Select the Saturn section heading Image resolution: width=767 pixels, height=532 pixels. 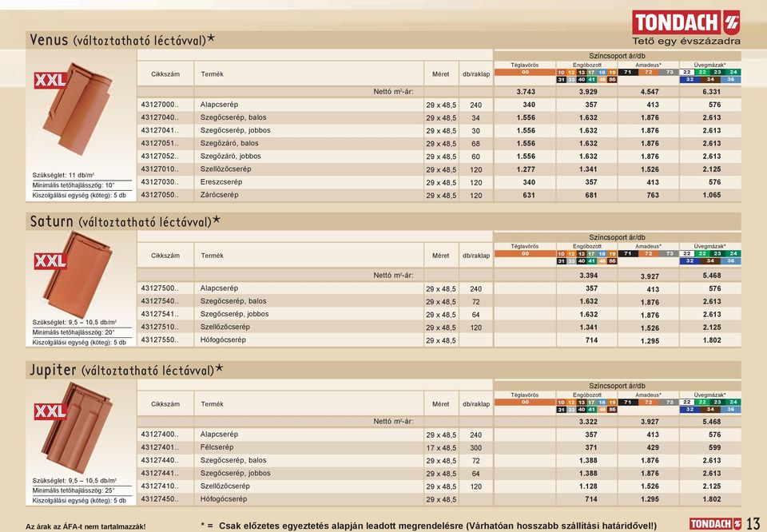click(125, 221)
